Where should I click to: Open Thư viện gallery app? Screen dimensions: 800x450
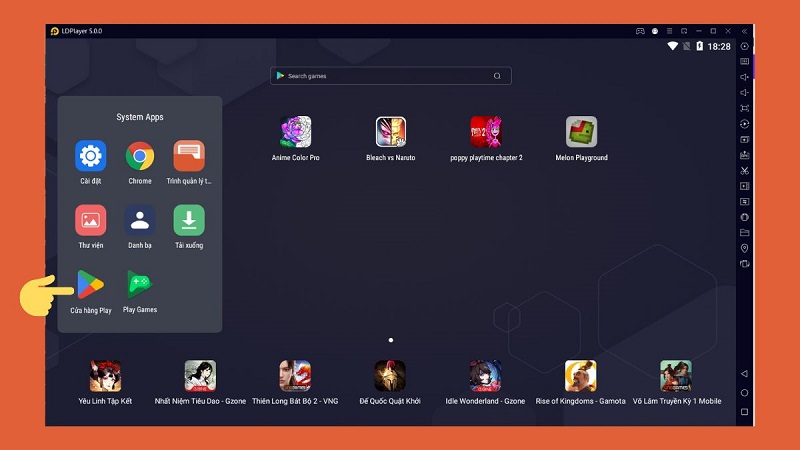tap(90, 220)
